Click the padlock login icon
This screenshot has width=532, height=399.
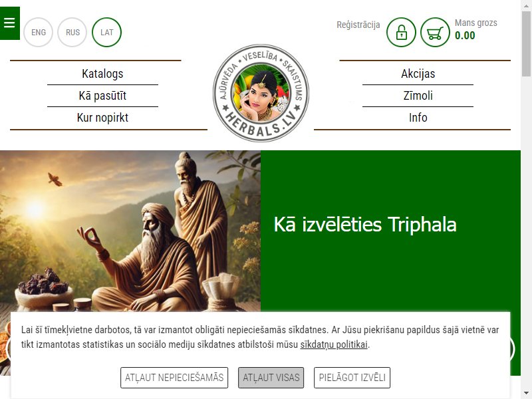[x=401, y=32]
